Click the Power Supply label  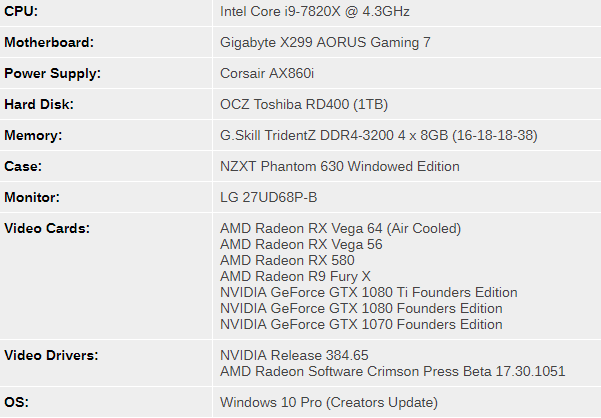pos(53,74)
